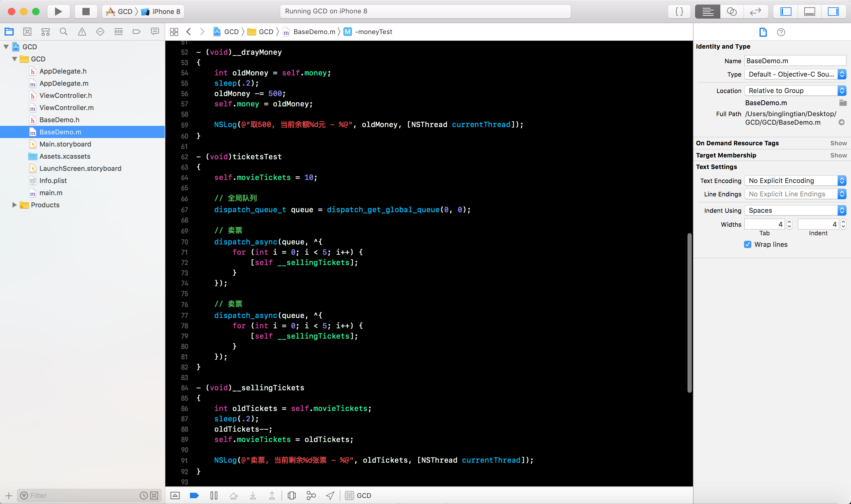Stop the running GCD app
The image size is (851, 504).
86,12
